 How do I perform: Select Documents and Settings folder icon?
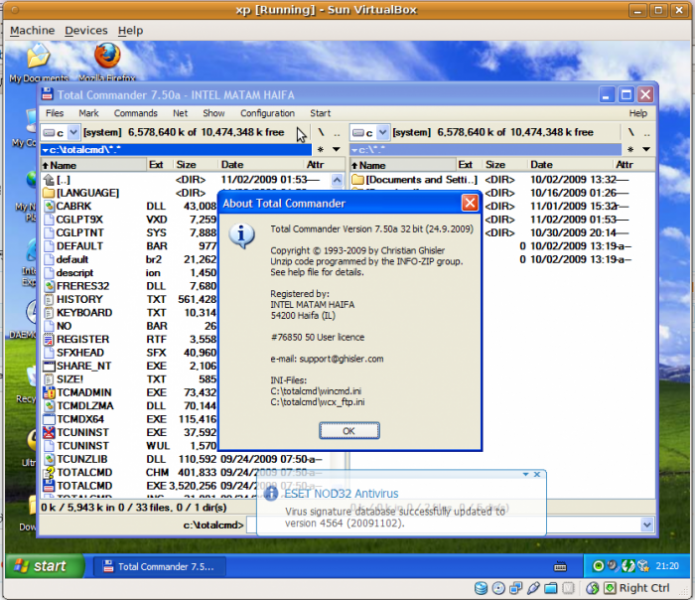coord(358,179)
